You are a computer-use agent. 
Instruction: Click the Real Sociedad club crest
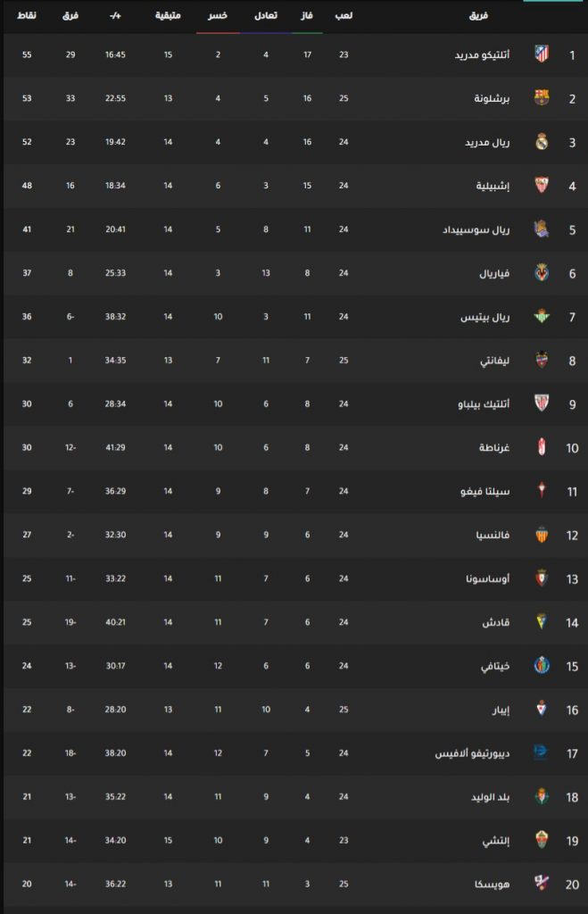click(x=542, y=229)
